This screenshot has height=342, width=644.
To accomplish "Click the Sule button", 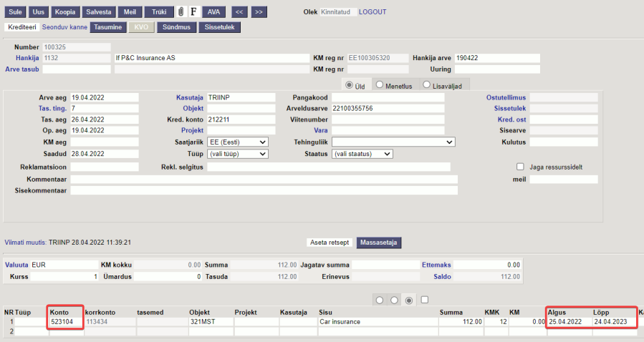I will [15, 12].
